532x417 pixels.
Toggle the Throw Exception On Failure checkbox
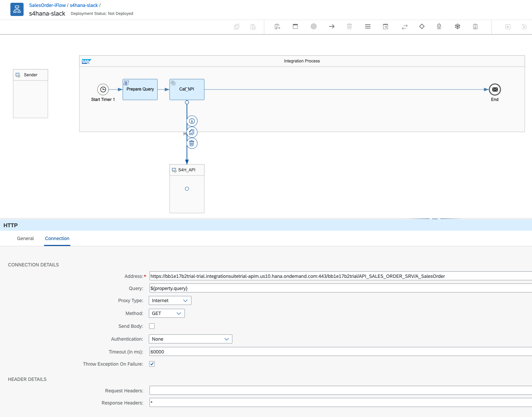pos(152,364)
